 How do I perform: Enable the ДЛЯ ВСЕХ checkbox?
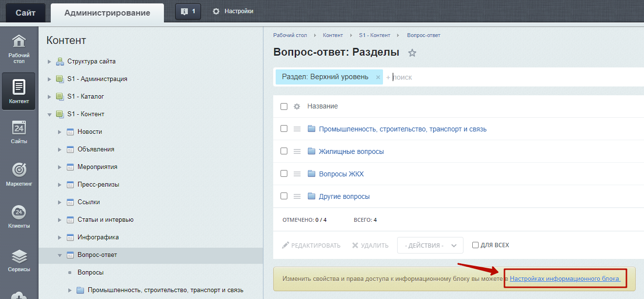tap(475, 245)
